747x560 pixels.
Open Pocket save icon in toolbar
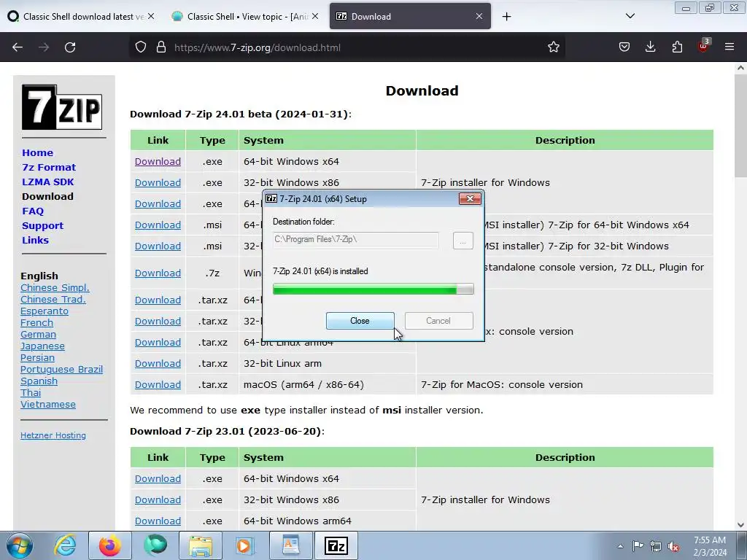point(624,47)
